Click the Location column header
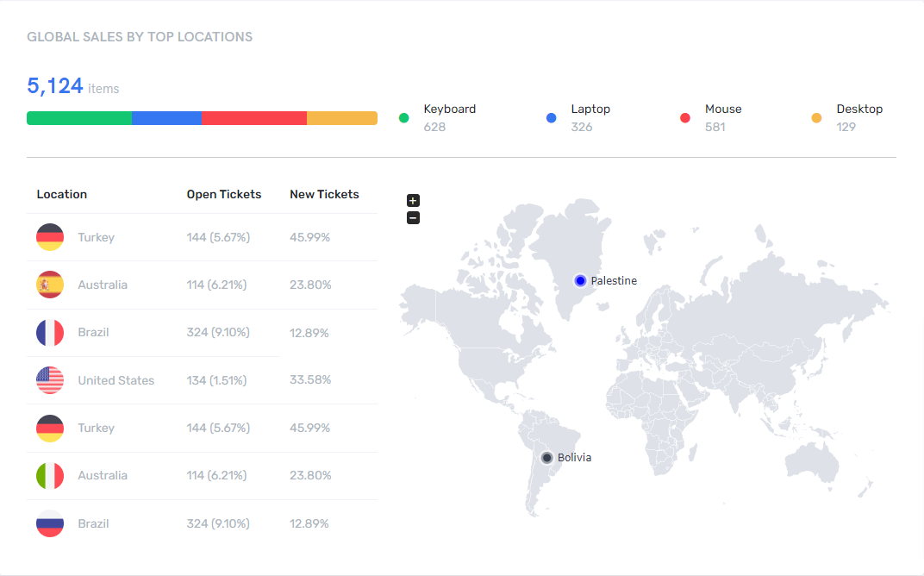Screen dimensions: 924x576 point(62,194)
